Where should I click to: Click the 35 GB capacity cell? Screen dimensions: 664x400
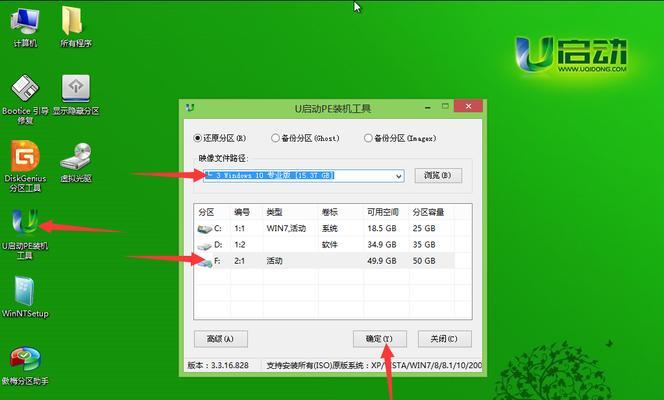coord(424,245)
